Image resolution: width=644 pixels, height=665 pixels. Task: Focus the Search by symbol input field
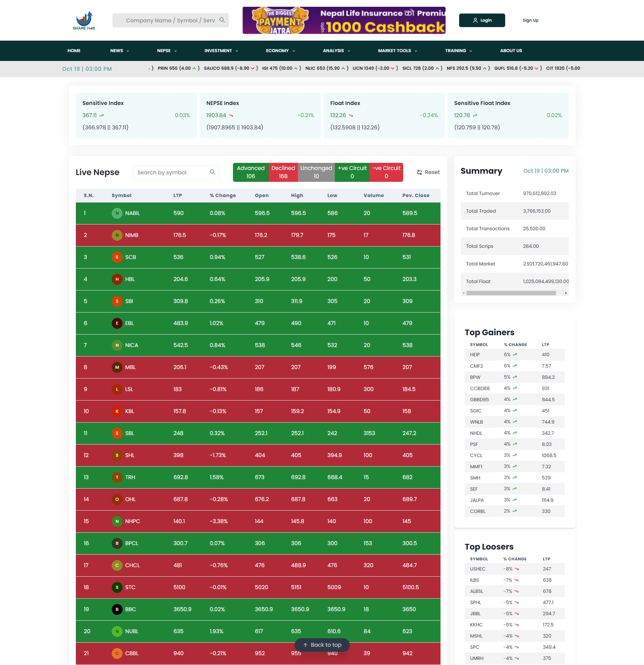click(176, 172)
